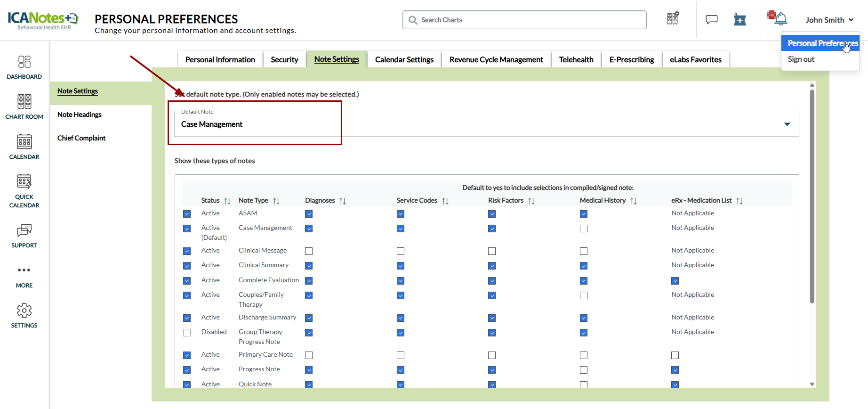Viewport: 868px width, 409px height.
Task: Click the Sign out option
Action: (801, 59)
